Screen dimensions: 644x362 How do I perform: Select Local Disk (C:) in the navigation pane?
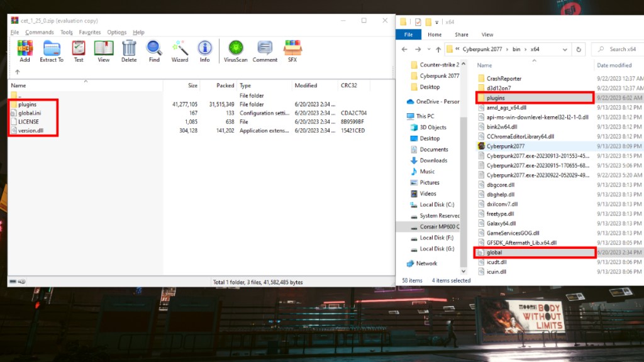pos(436,204)
